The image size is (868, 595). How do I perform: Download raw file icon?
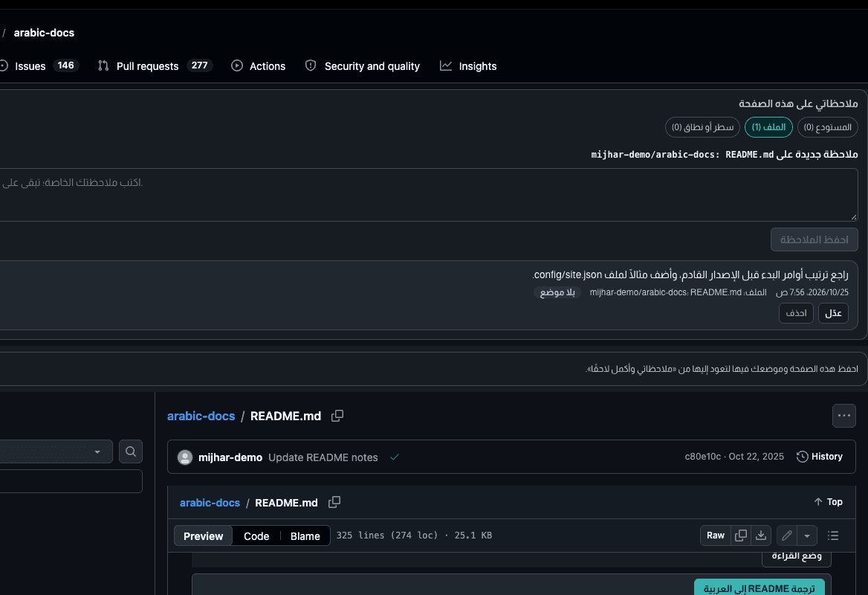pyautogui.click(x=761, y=535)
